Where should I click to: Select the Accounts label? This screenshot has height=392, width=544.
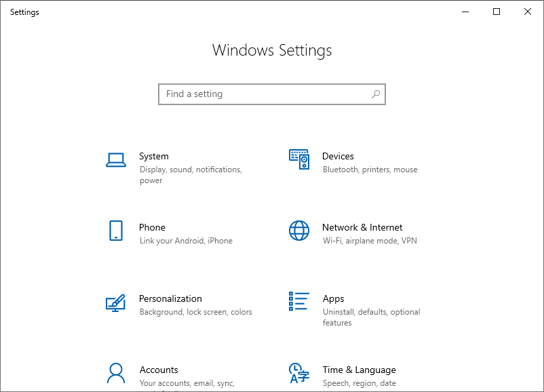159,370
